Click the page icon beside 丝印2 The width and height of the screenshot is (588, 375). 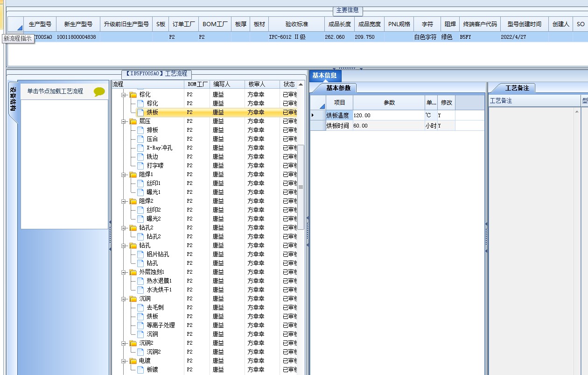click(x=140, y=210)
